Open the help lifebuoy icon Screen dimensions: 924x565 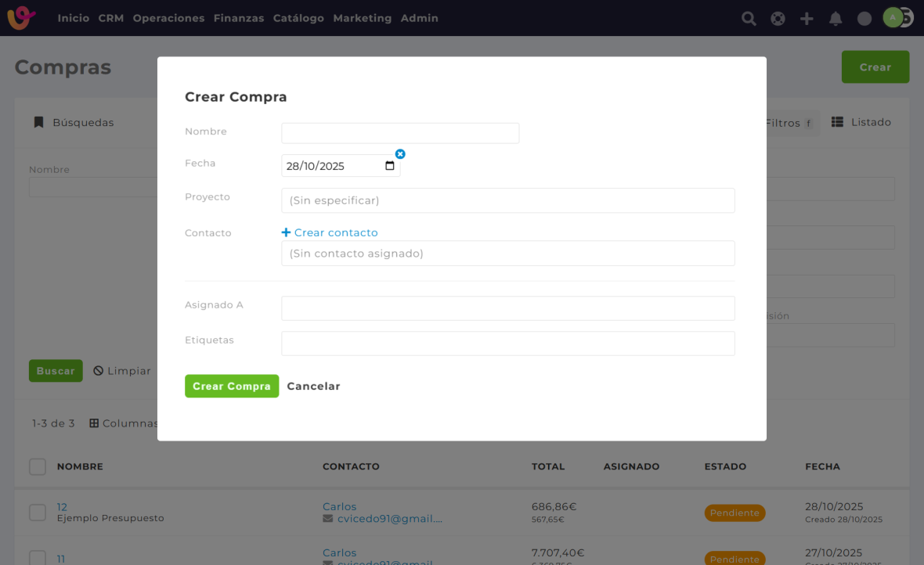(778, 19)
